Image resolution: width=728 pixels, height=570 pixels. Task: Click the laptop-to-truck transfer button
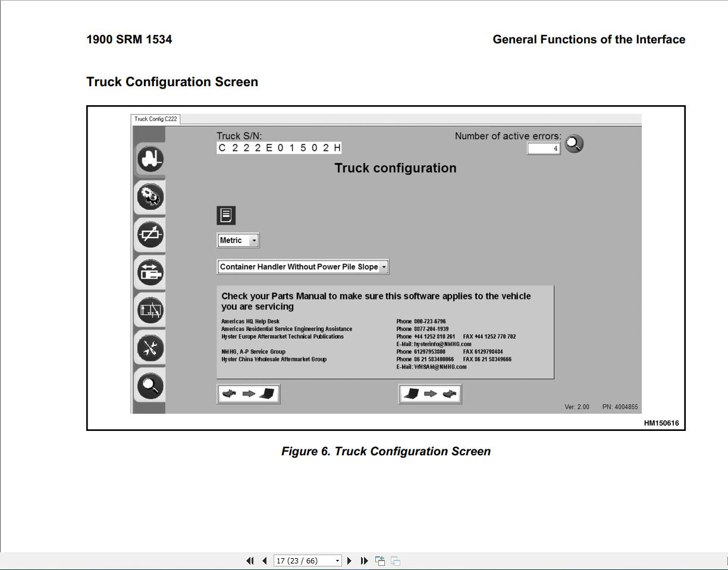[x=429, y=393]
